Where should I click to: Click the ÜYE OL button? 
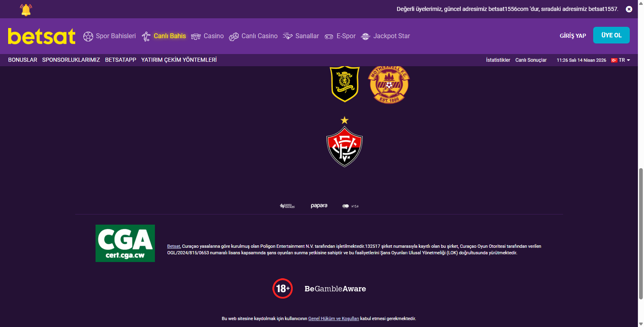coord(611,35)
